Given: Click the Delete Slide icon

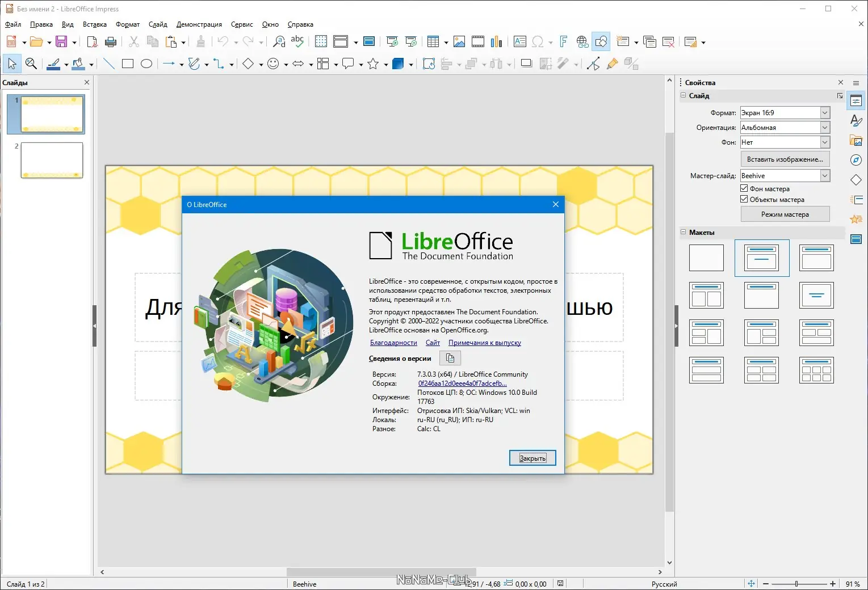Looking at the screenshot, I should click(668, 41).
